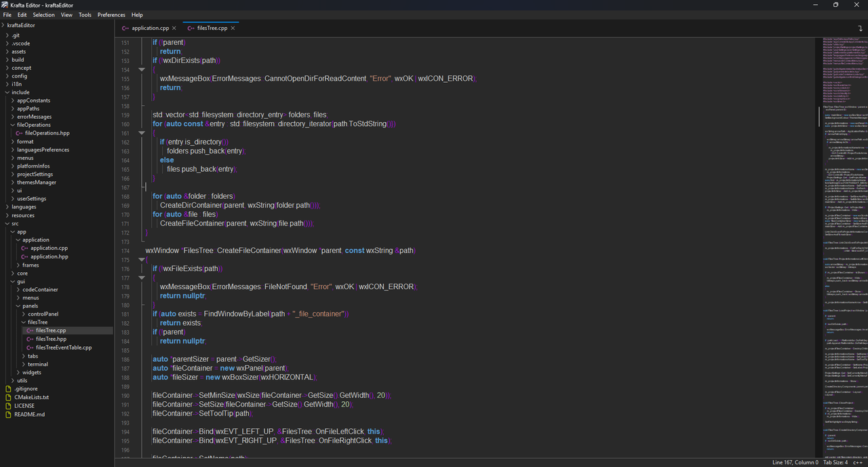Click line number 174 in the gutter
868x467 pixels.
pyautogui.click(x=125, y=250)
